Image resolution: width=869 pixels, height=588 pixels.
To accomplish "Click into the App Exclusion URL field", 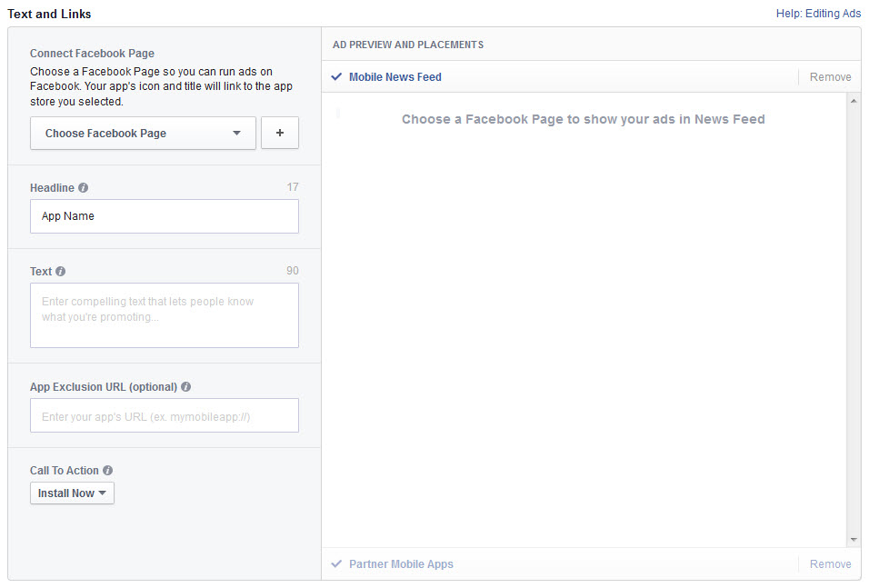I will [164, 416].
